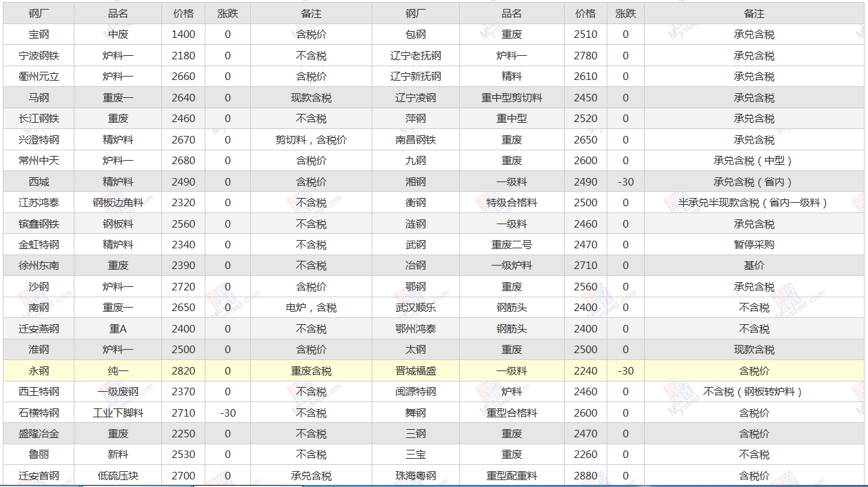
Task: Select the 特级合格料 product cell
Action: [512, 203]
